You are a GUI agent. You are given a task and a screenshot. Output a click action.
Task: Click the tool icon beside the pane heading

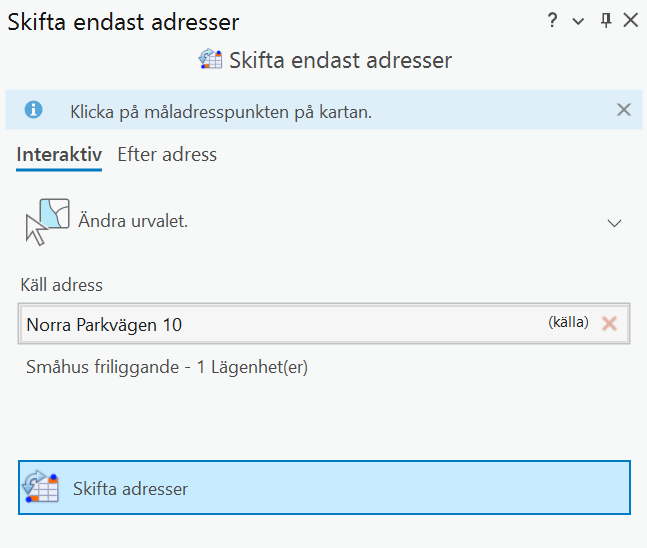click(210, 60)
